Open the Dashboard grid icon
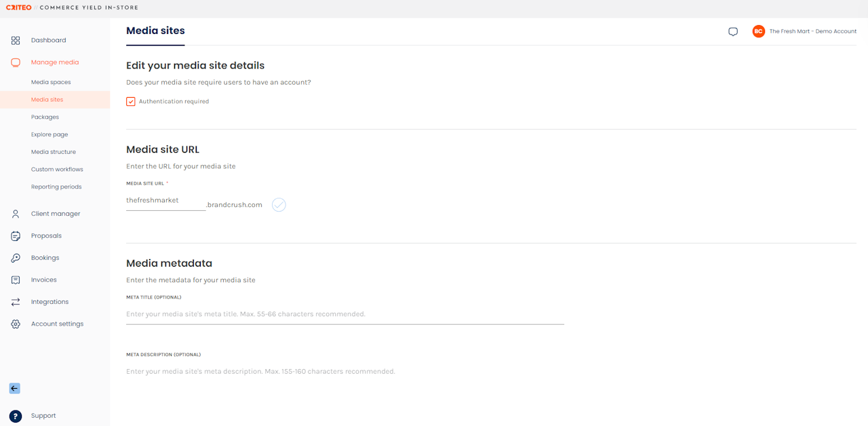The height and width of the screenshot is (426, 868). pos(16,41)
